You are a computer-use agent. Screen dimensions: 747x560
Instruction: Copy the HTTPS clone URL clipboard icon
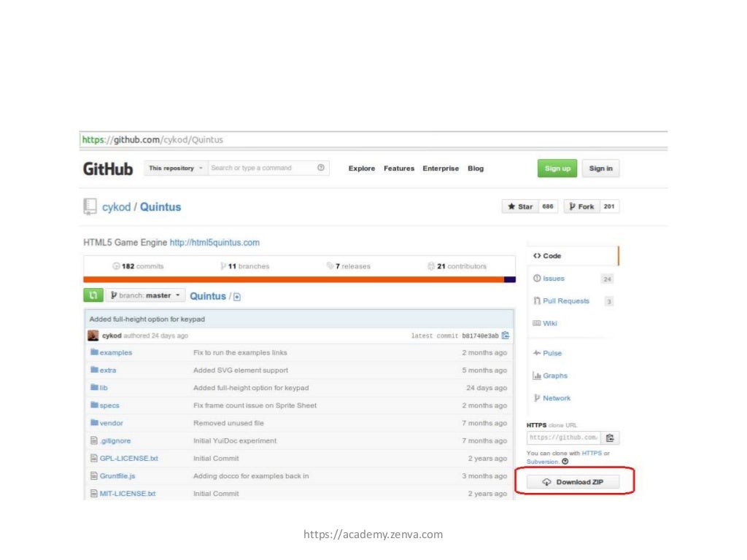(x=610, y=437)
